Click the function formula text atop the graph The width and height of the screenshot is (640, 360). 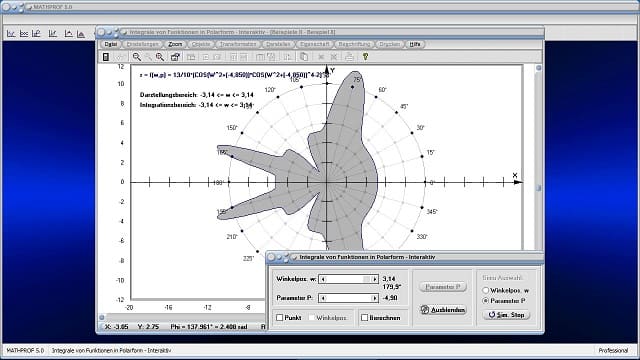point(234,75)
